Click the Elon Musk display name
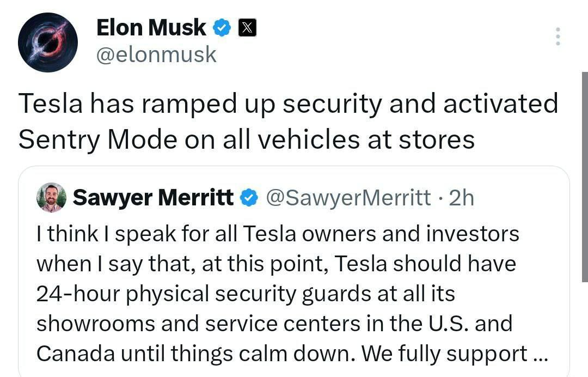 151,28
